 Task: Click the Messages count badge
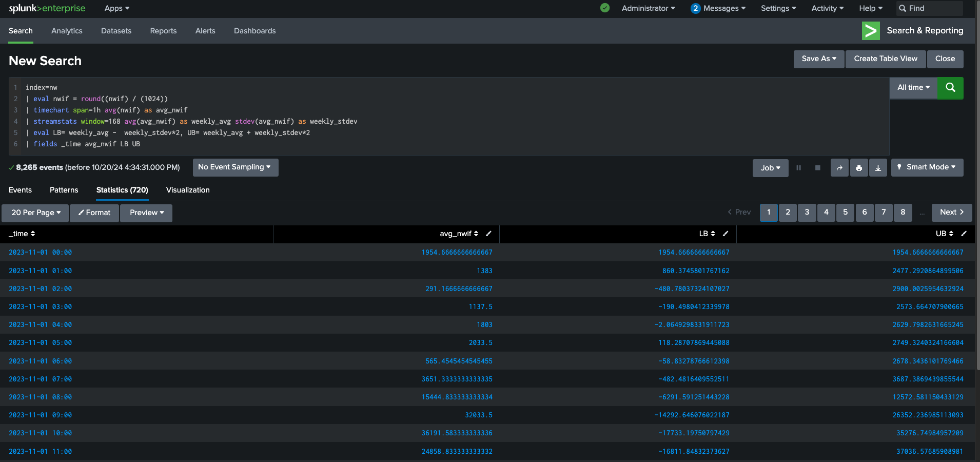(x=695, y=8)
